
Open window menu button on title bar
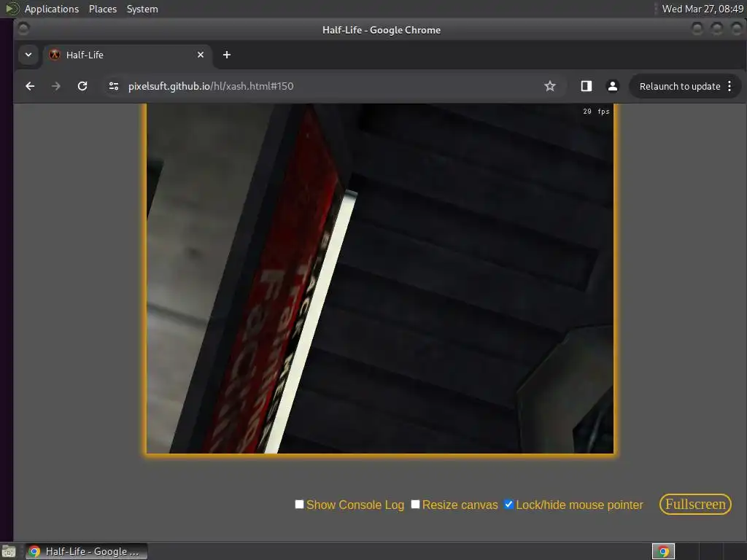[x=23, y=29]
